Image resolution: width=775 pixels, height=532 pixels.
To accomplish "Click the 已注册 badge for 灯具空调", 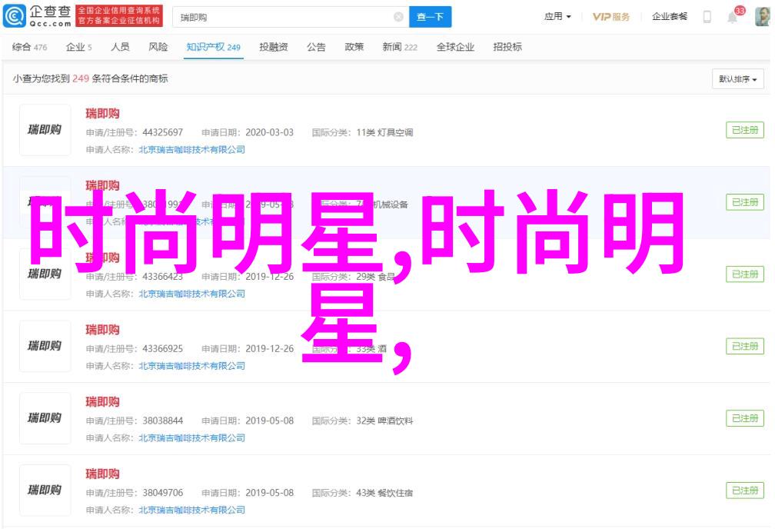I will (745, 130).
